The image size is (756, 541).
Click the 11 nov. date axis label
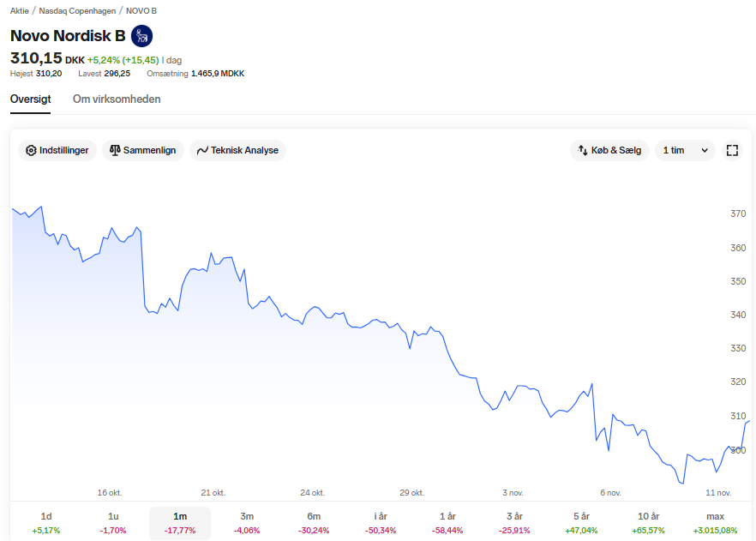click(718, 493)
